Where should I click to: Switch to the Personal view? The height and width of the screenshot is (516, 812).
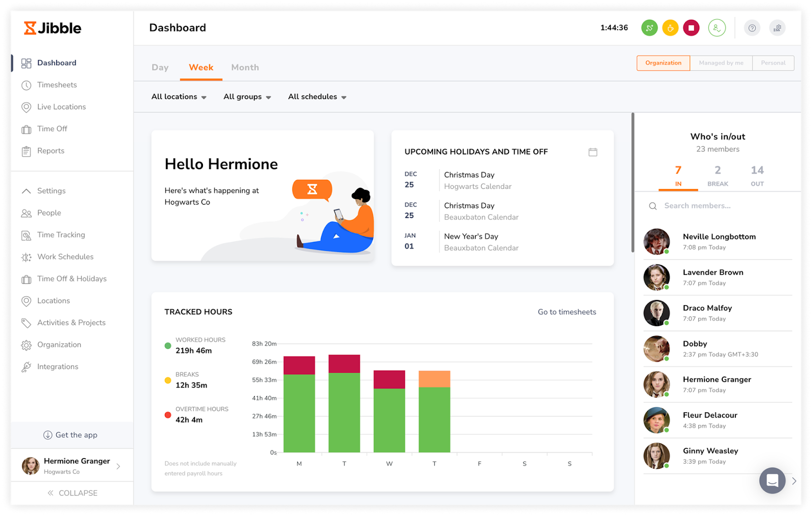tap(773, 63)
